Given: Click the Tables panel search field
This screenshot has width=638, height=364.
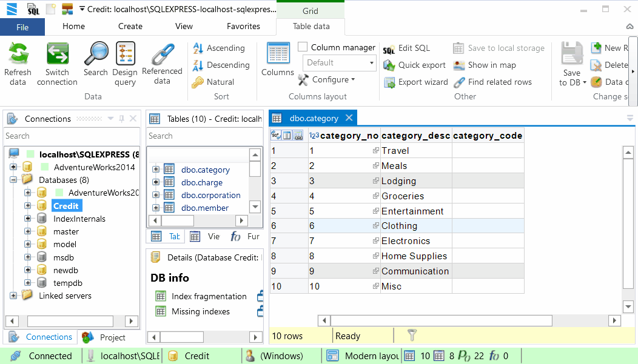Looking at the screenshot, I should click(204, 136).
